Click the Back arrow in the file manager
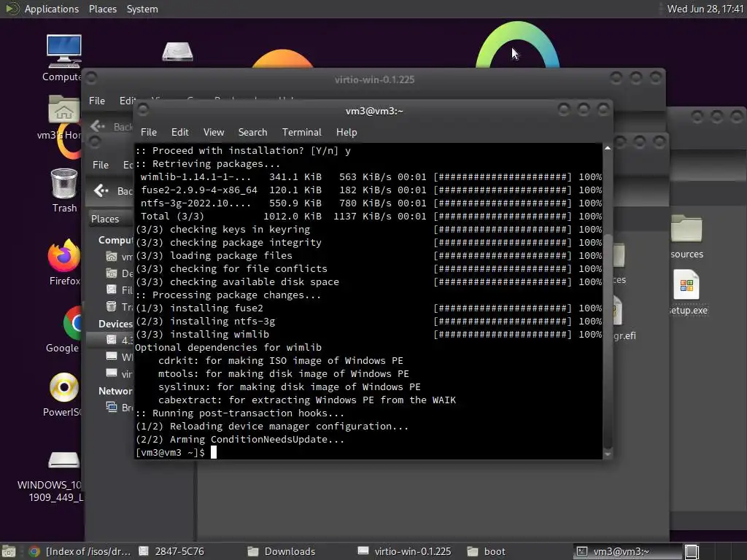The image size is (747, 560). point(101,190)
